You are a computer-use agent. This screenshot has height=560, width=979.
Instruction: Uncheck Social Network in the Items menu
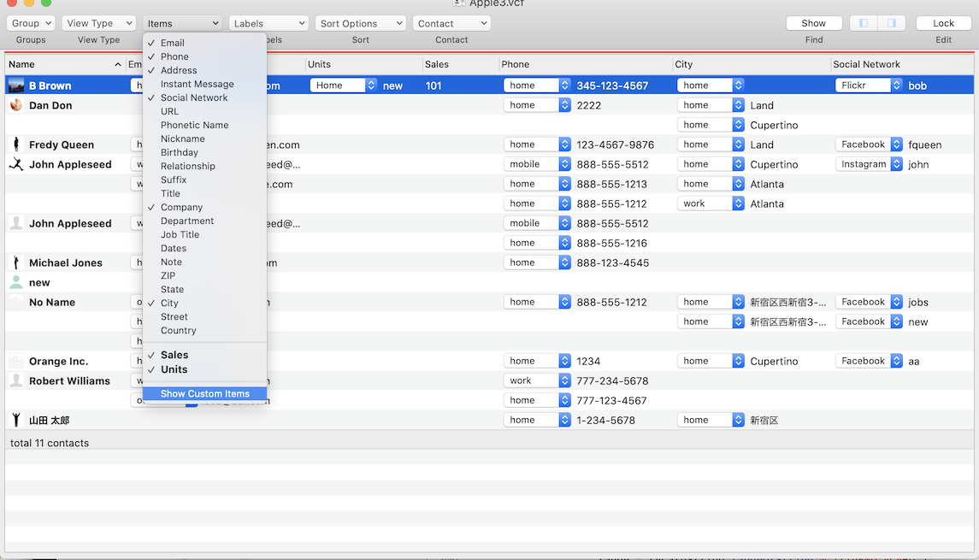[x=194, y=97]
